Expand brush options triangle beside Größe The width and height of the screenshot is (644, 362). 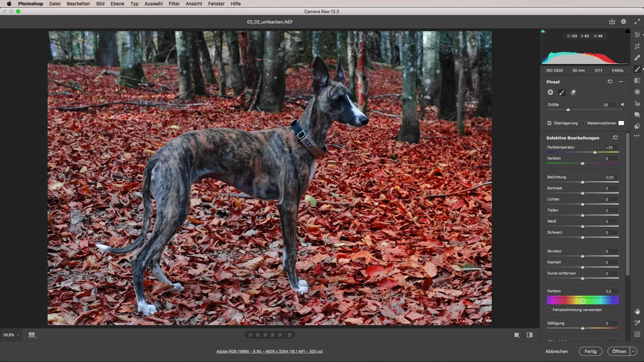pyautogui.click(x=622, y=105)
